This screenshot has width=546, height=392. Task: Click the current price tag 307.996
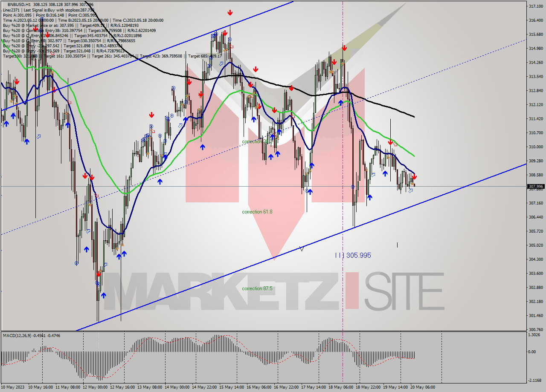pos(536,187)
